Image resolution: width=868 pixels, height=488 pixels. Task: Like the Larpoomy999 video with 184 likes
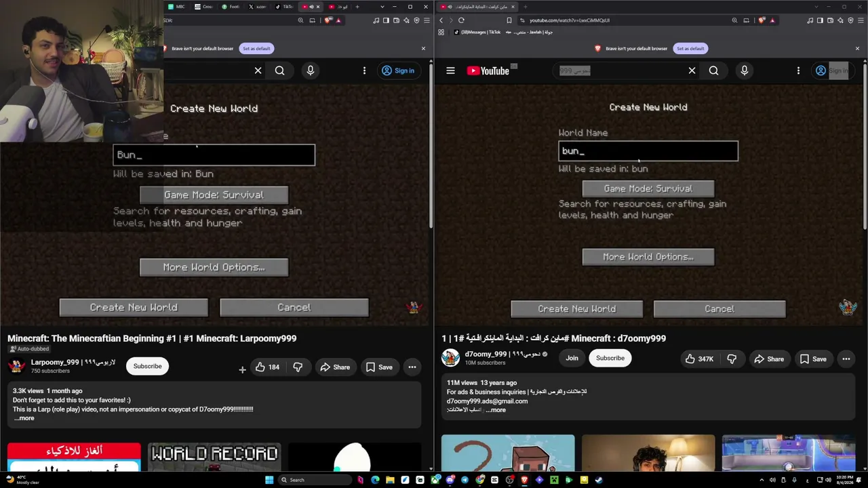pyautogui.click(x=267, y=367)
